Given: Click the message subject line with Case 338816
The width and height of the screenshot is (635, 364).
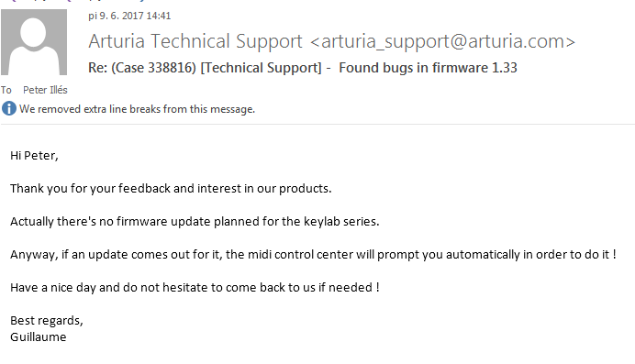Looking at the screenshot, I should 303,68.
